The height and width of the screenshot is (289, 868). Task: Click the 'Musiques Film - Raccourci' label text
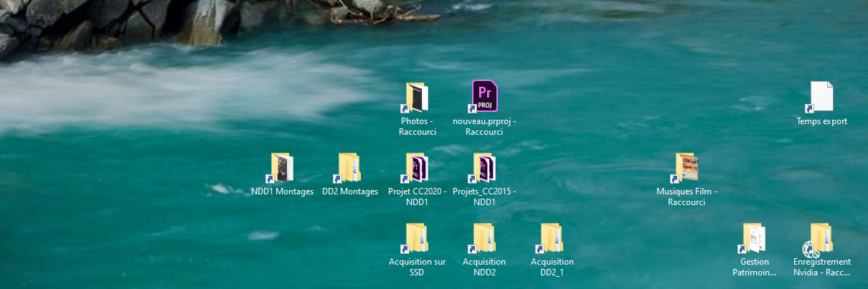(687, 196)
